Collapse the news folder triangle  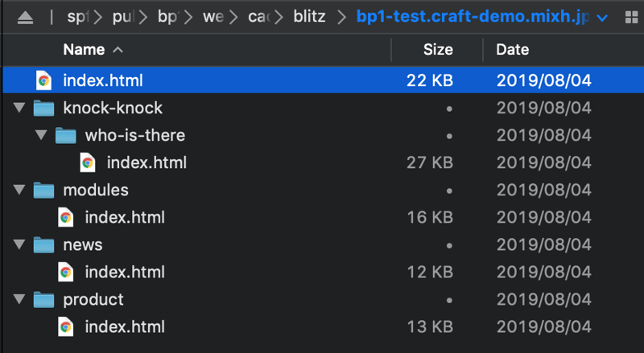(19, 244)
